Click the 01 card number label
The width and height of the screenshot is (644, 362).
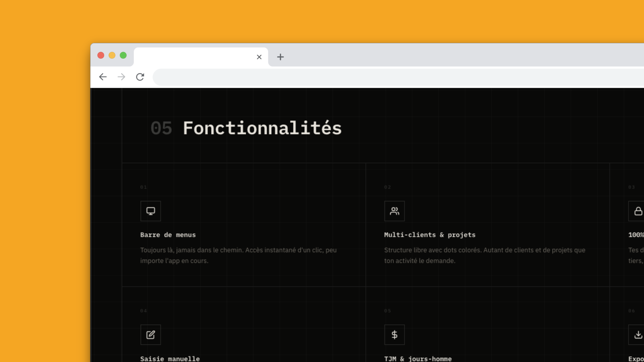pos(144,187)
